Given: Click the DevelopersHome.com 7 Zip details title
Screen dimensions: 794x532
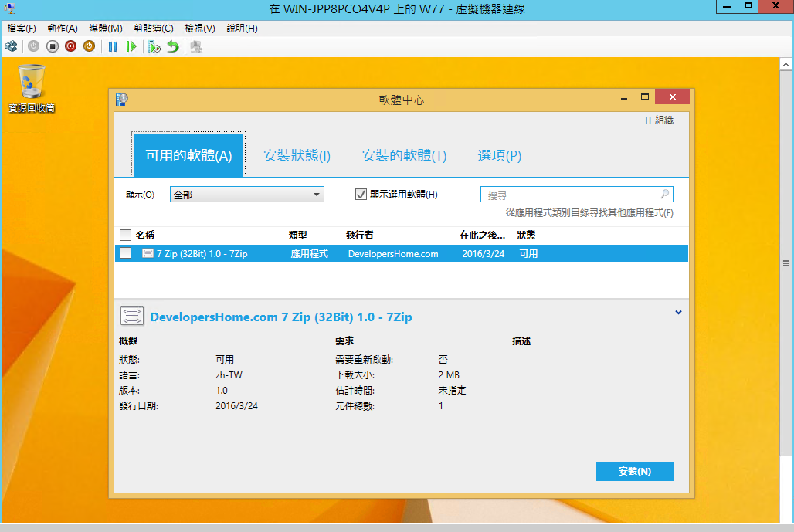Looking at the screenshot, I should (281, 317).
